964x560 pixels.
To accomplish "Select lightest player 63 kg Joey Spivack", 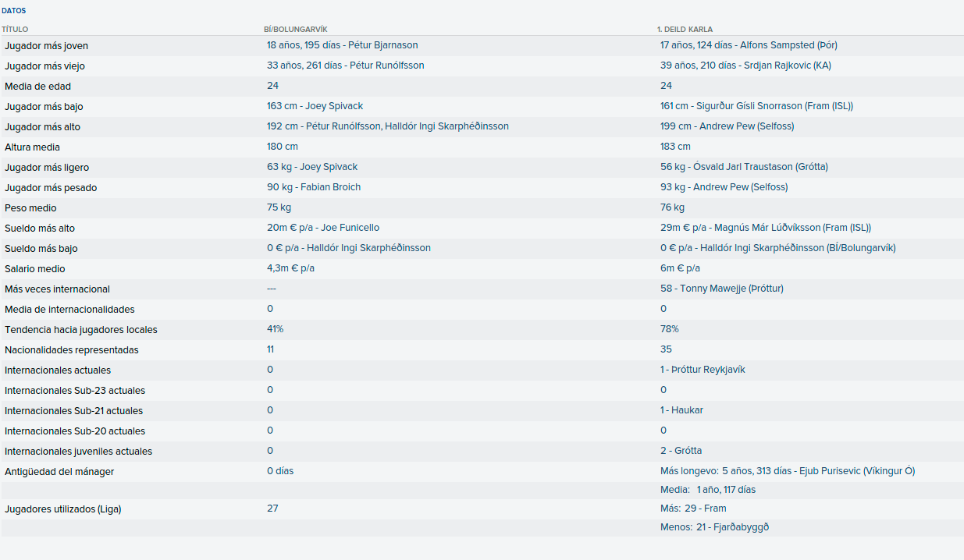I will tap(312, 167).
